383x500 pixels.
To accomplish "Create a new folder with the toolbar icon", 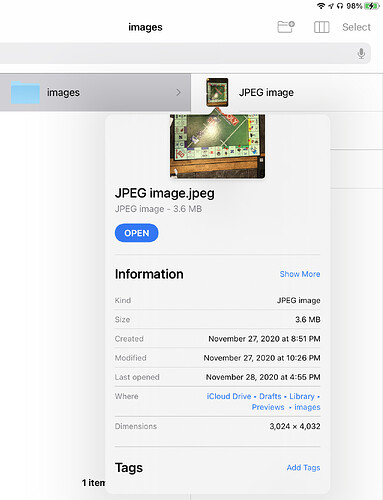I will [x=286, y=27].
